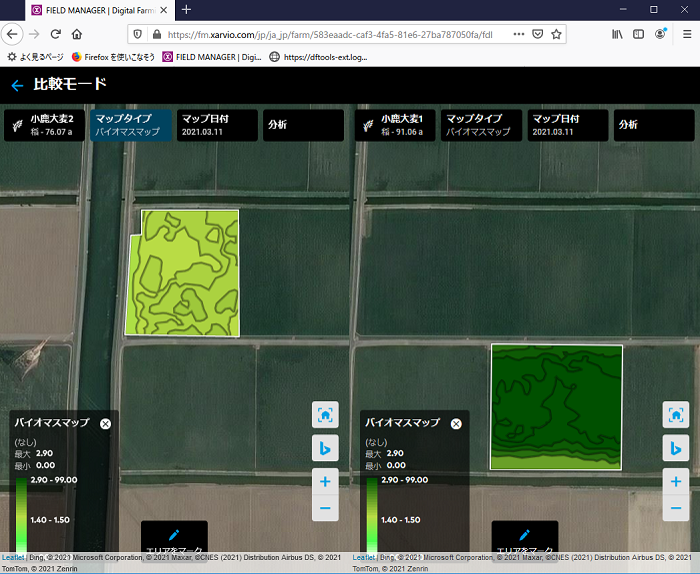Screen dimensions: 700x574
Task: Switch to the FIELD MANAGER browser tab
Action: [90, 10]
